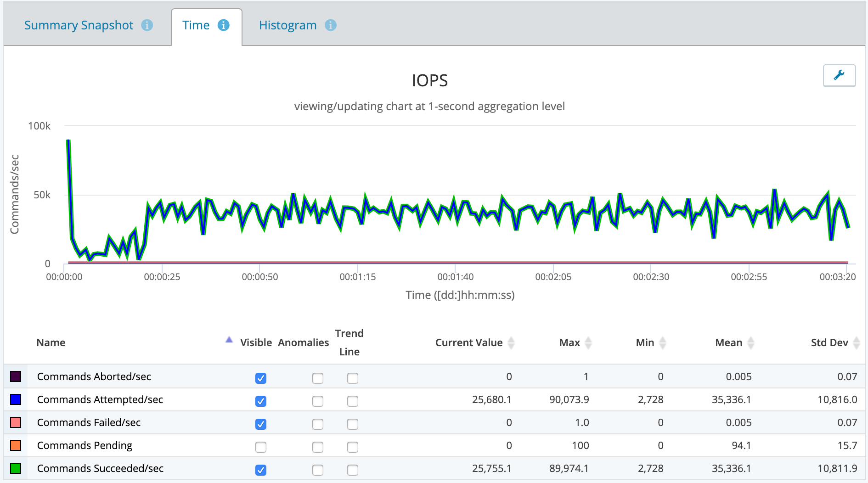Open chart settings wrench button
Image resolution: width=868 pixels, height=483 pixels.
[x=839, y=75]
